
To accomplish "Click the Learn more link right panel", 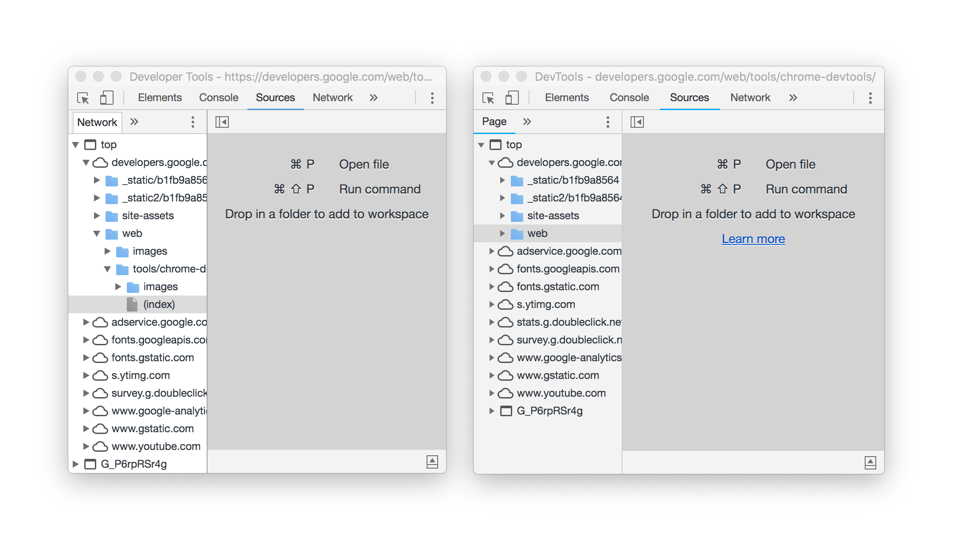I will (754, 239).
